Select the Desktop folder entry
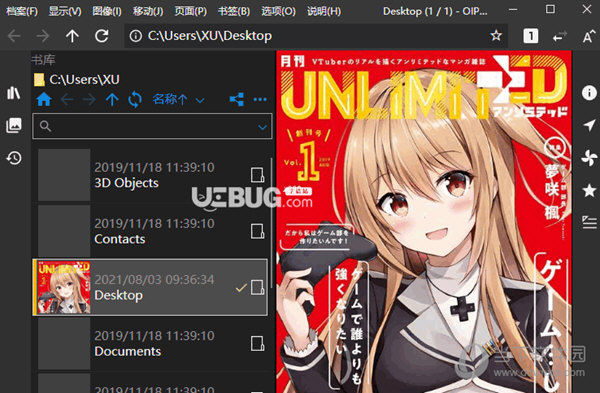The image size is (600, 393). pos(150,287)
